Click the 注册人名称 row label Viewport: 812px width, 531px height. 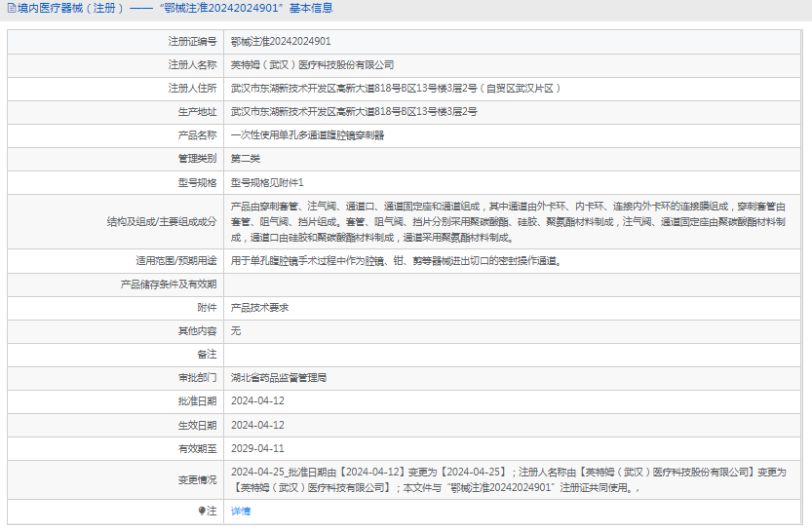pos(193,65)
